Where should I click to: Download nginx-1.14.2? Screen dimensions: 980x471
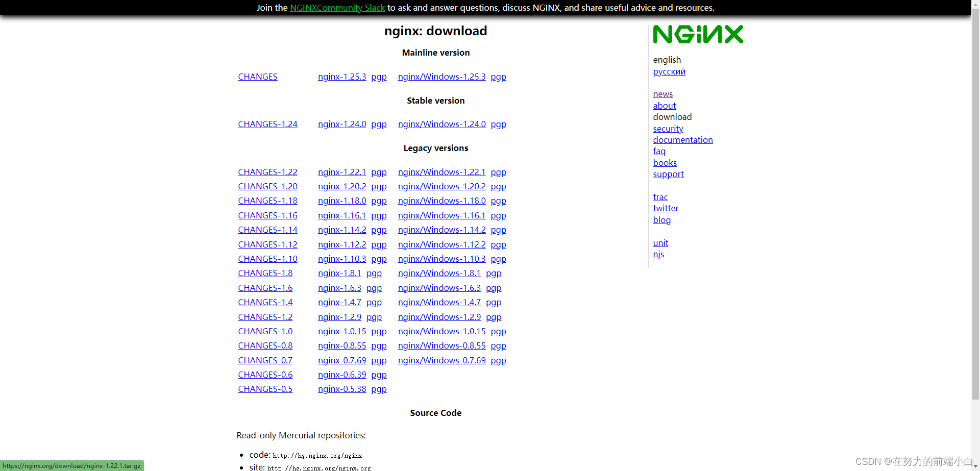[342, 230]
